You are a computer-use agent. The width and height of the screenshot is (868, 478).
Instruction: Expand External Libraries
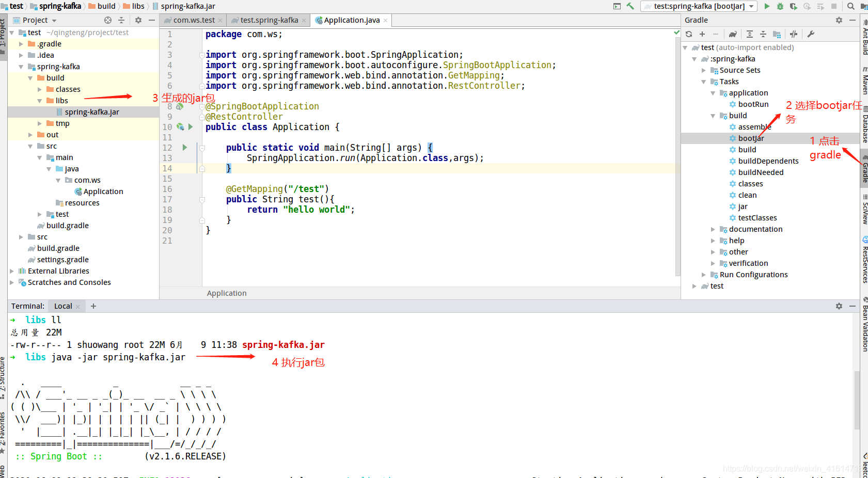point(12,271)
